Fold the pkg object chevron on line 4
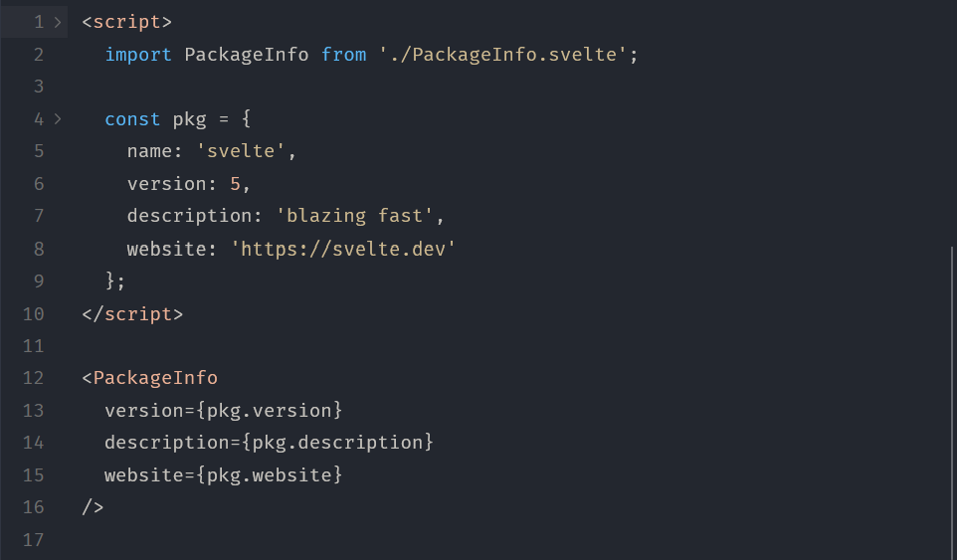 [59, 119]
